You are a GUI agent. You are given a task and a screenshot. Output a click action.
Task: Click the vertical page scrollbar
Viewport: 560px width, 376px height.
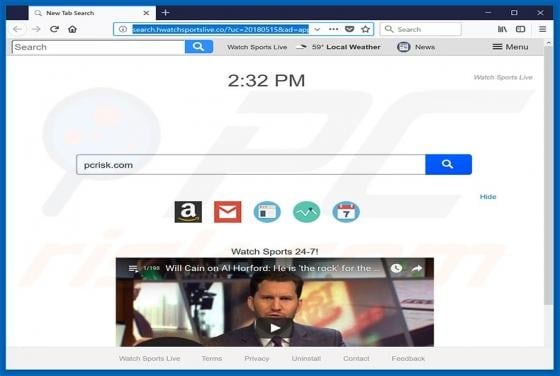[549, 175]
